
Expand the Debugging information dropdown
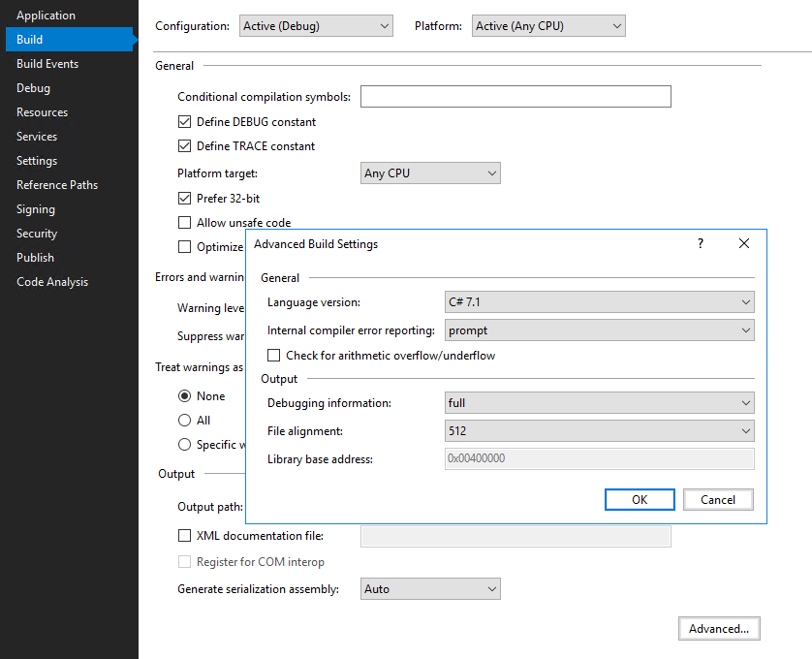point(599,402)
